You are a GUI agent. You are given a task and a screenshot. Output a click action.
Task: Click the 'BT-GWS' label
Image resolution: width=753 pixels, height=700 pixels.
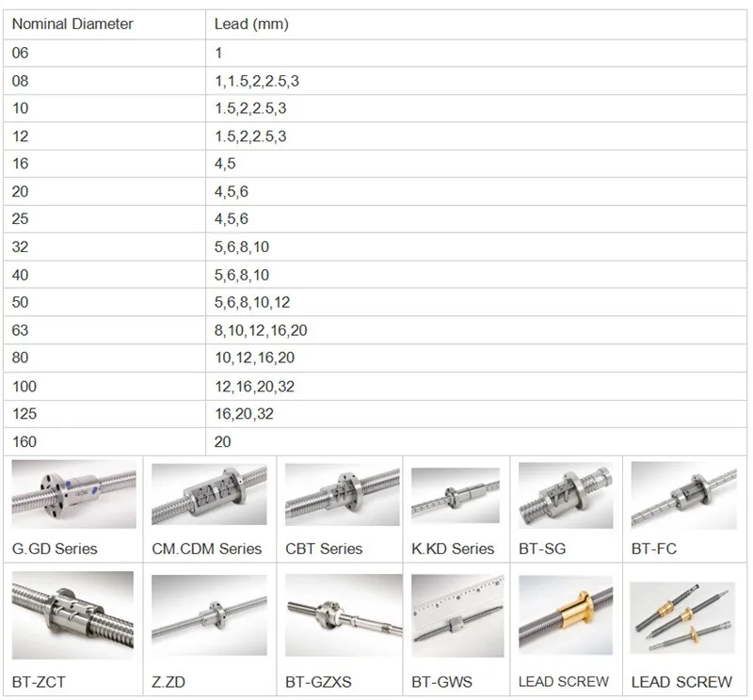point(441,682)
